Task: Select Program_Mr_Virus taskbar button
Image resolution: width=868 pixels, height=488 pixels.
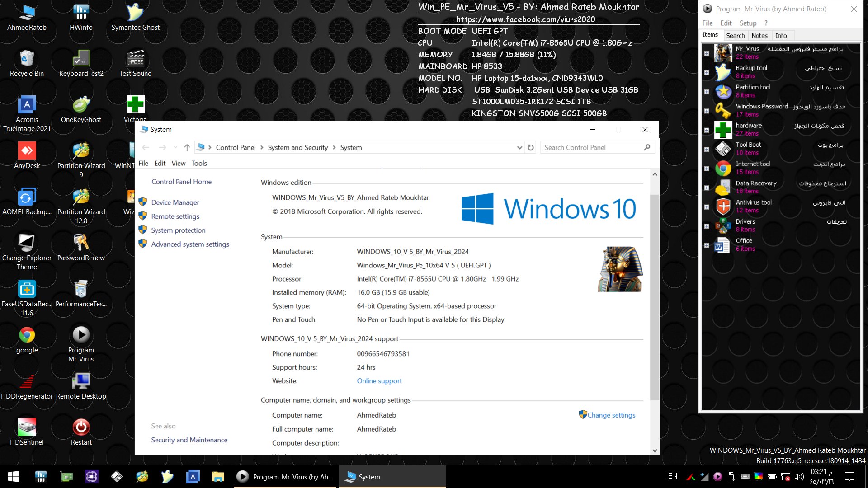Action: pos(286,477)
